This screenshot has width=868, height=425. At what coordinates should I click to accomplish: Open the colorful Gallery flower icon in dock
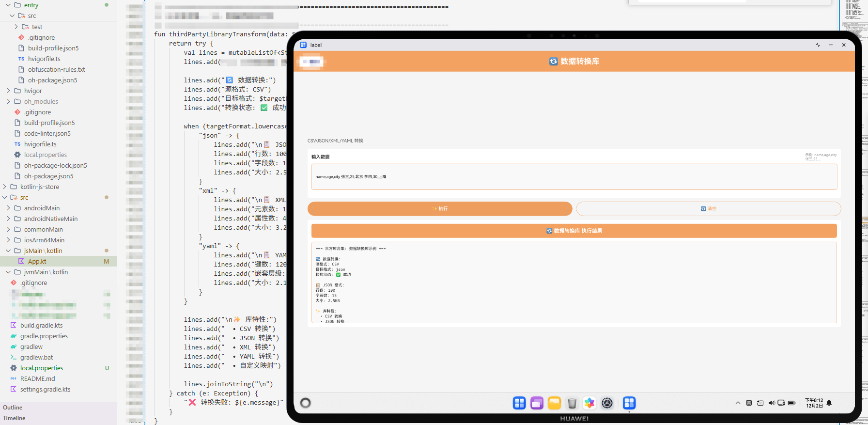tap(589, 403)
